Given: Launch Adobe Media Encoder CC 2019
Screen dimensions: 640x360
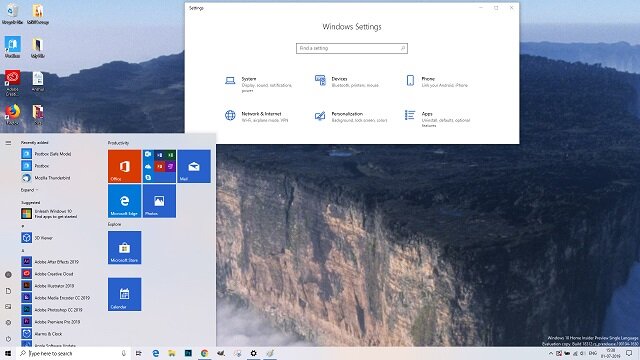Looking at the screenshot, I should [x=57, y=298].
